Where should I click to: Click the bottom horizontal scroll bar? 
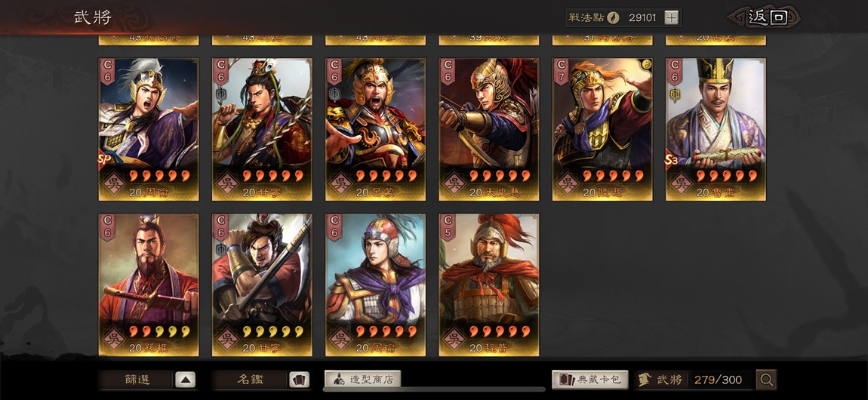[434, 389]
